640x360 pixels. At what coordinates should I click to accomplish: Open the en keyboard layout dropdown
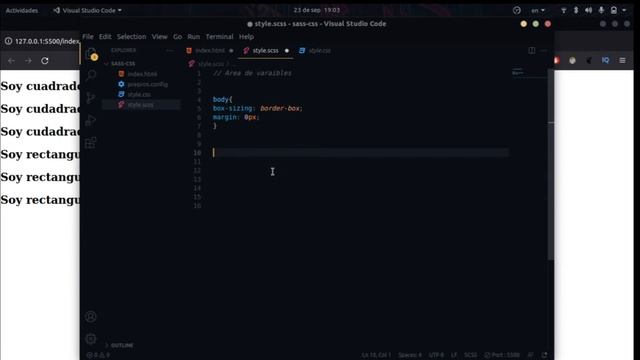point(538,10)
